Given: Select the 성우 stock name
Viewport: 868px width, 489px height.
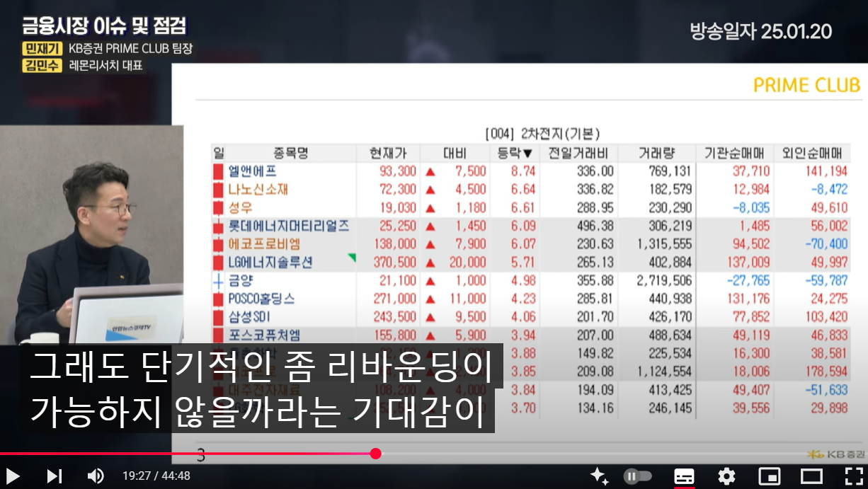Looking at the screenshot, I should point(240,208).
